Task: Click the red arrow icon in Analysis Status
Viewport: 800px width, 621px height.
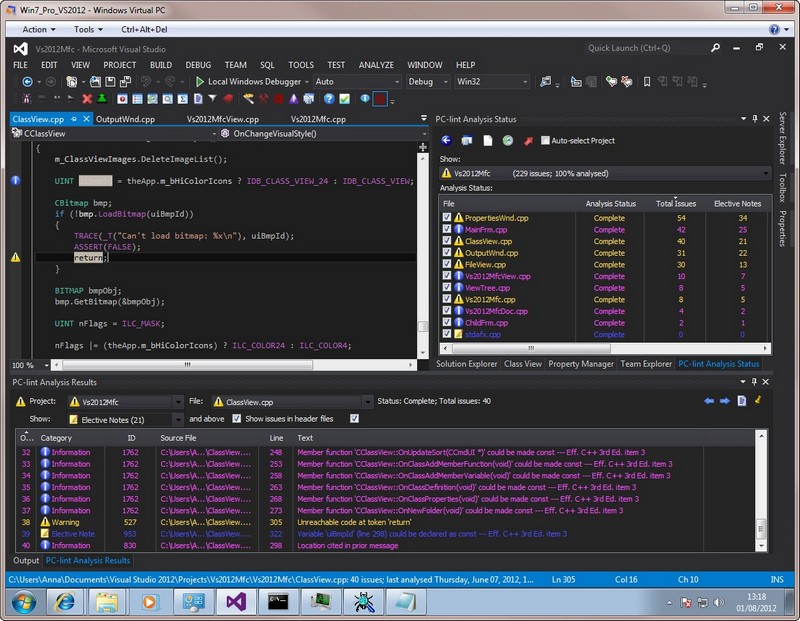Action: [x=528, y=140]
